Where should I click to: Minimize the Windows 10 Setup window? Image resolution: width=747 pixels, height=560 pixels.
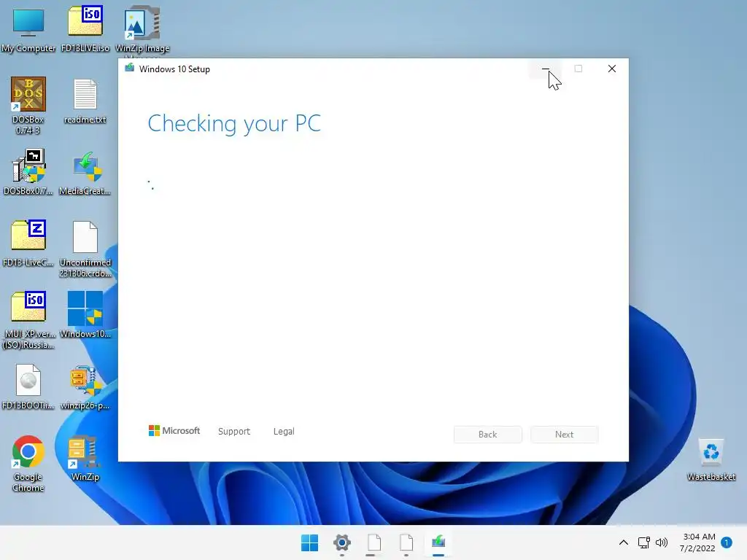point(546,69)
